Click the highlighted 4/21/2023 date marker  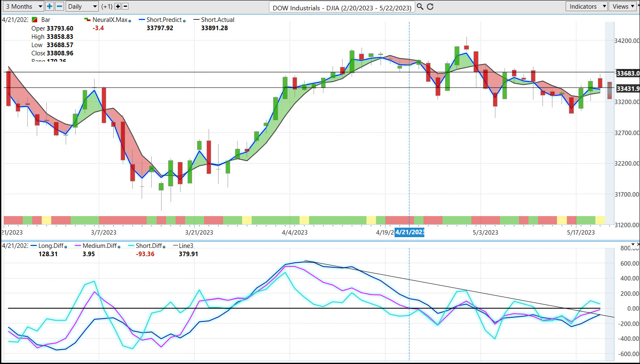(x=410, y=232)
